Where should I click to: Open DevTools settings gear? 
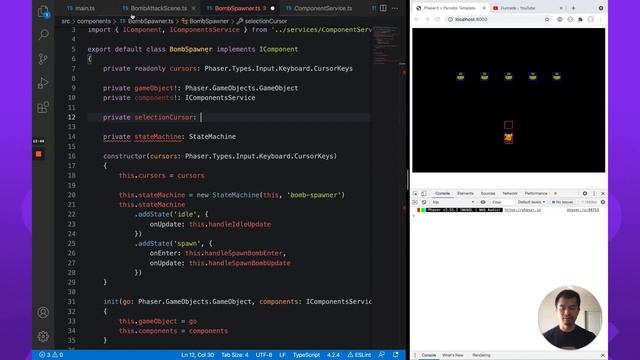click(585, 193)
